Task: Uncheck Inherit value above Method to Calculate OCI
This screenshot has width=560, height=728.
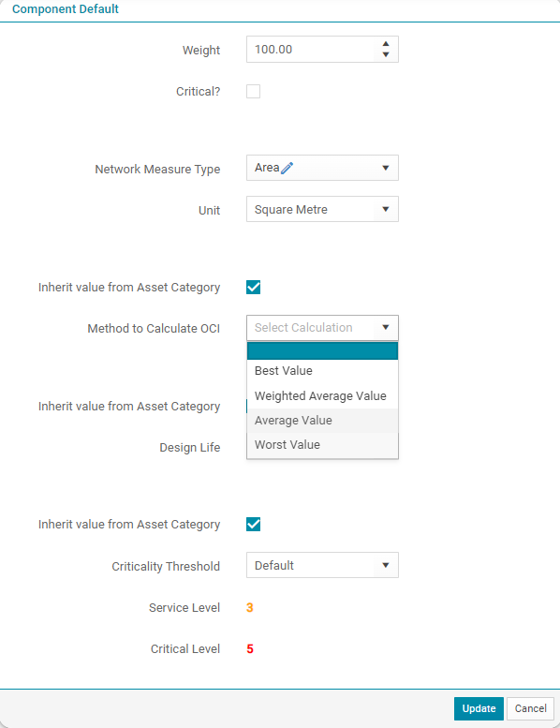Action: (254, 287)
